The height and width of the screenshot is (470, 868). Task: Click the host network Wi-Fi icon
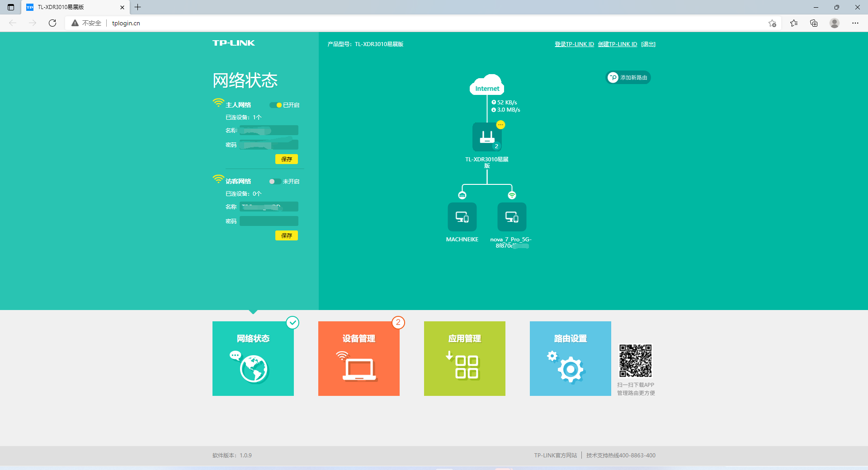pyautogui.click(x=218, y=103)
